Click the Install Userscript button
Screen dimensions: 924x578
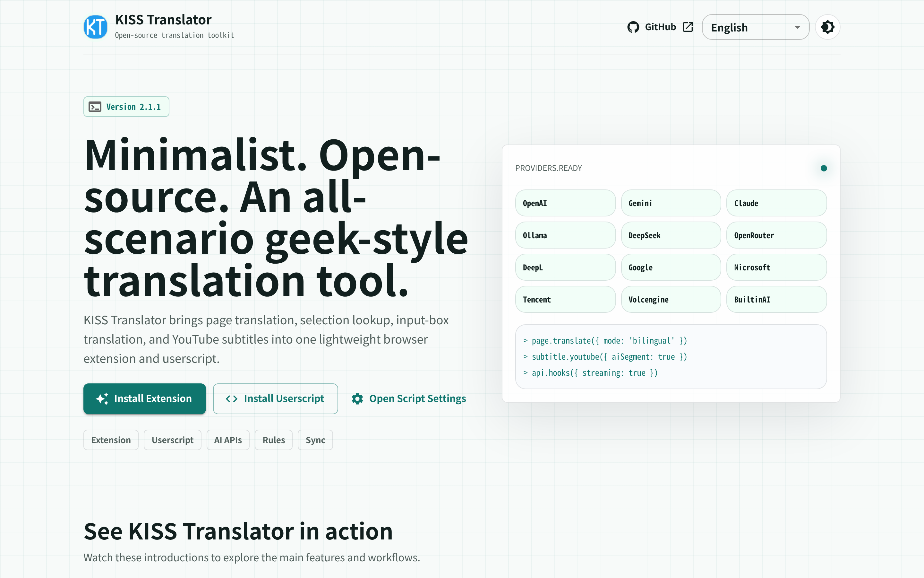coord(275,399)
